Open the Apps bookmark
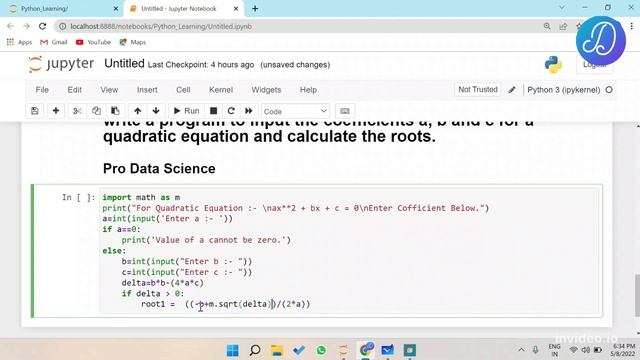The height and width of the screenshot is (360, 640). [x=19, y=42]
